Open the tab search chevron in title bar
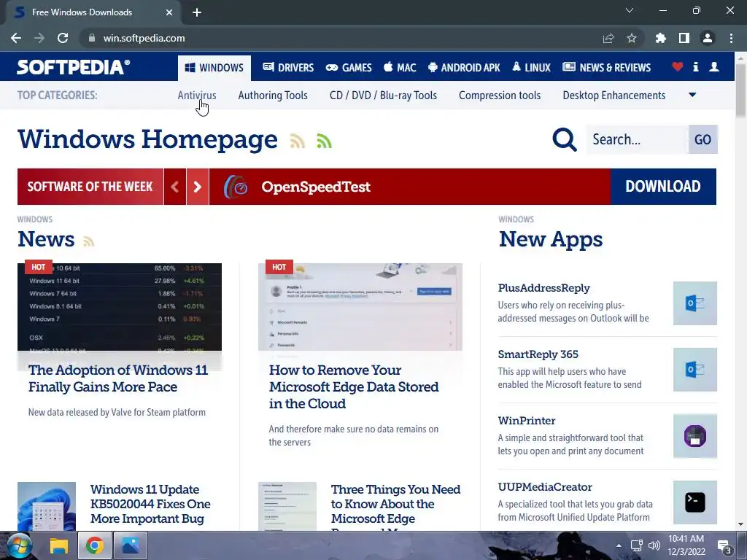 point(630,10)
